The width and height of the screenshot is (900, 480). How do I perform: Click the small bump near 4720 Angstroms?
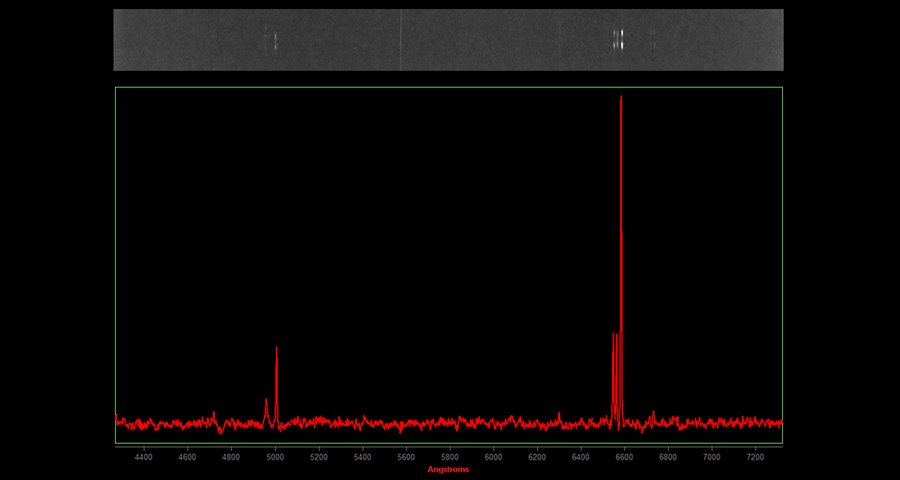coord(214,413)
